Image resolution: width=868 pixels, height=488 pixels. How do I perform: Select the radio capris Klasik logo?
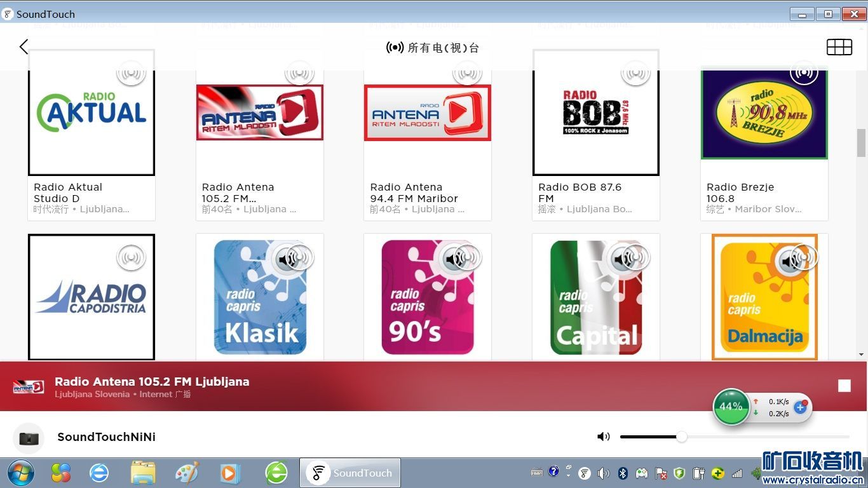tap(260, 297)
